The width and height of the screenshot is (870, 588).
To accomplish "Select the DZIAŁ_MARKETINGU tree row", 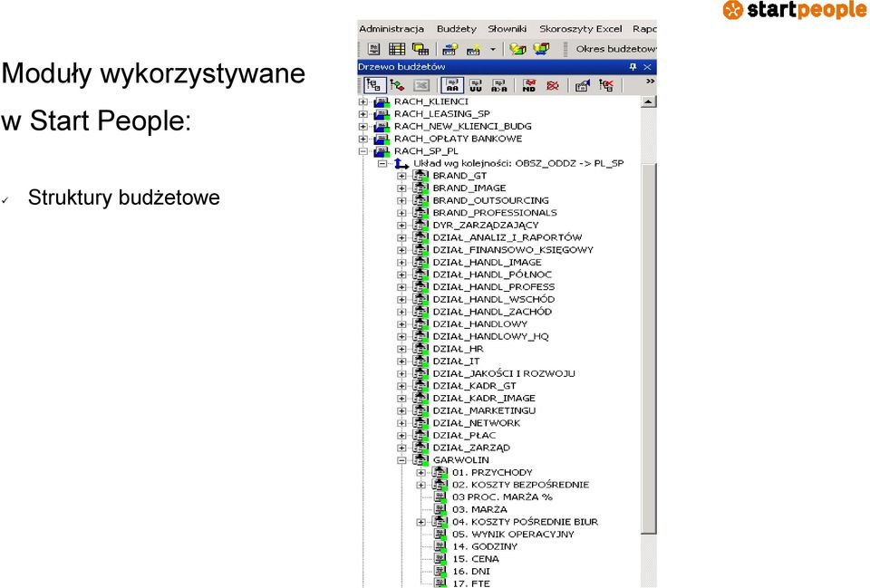I will point(484,410).
